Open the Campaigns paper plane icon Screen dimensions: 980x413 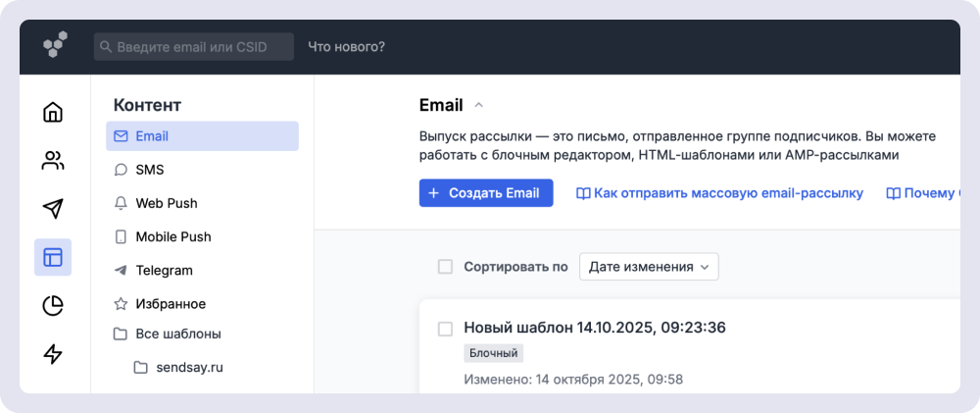(53, 209)
